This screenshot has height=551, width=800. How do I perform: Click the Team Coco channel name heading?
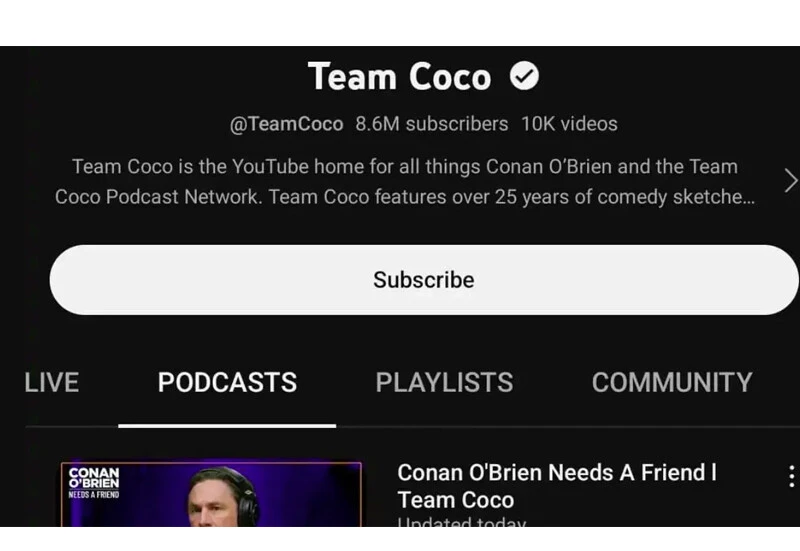point(399,77)
